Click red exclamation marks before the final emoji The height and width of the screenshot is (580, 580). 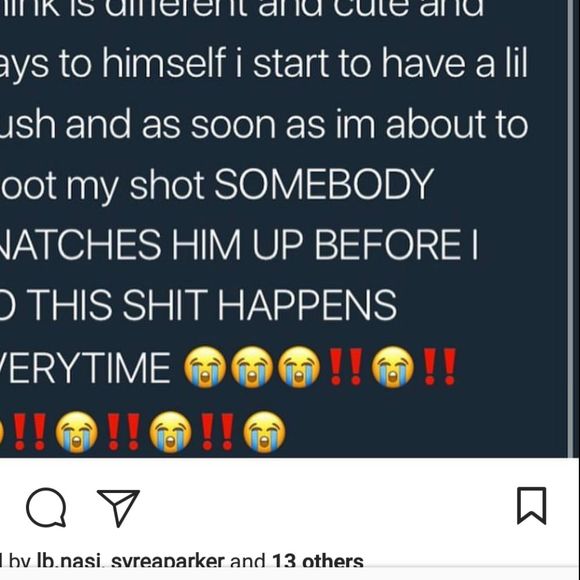point(218,432)
